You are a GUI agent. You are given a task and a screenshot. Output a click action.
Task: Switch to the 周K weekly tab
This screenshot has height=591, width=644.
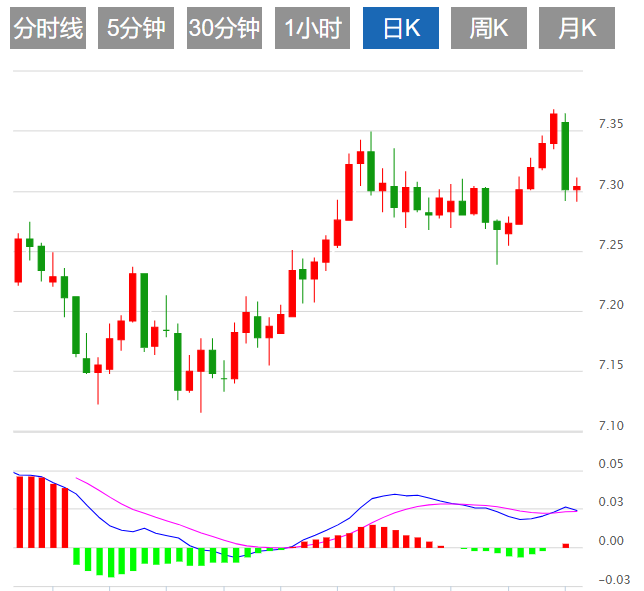coord(489,28)
